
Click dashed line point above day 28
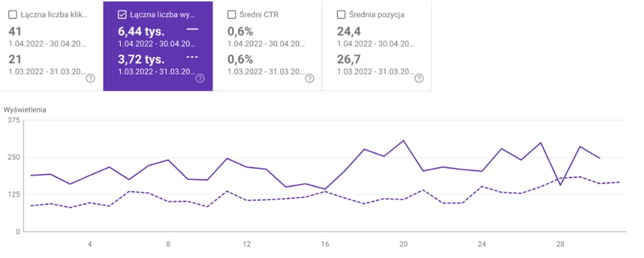(560, 178)
